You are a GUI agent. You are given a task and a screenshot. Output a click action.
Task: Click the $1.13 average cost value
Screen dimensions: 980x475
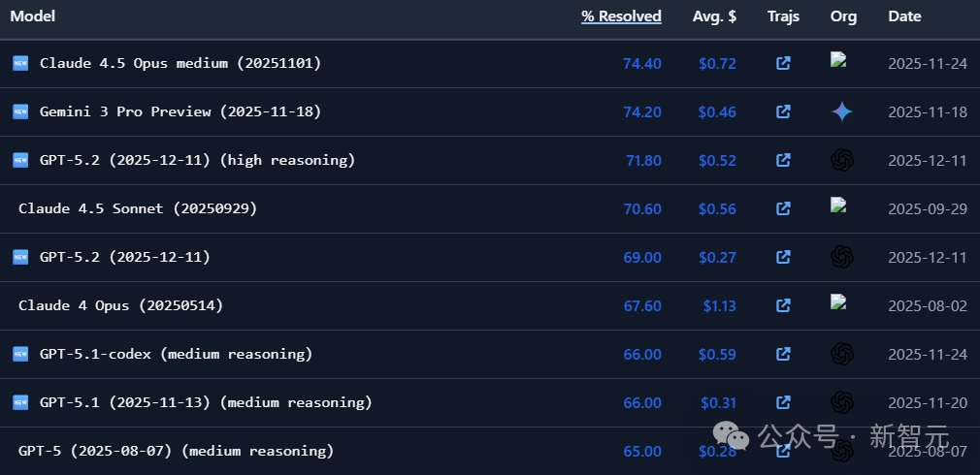tap(719, 306)
